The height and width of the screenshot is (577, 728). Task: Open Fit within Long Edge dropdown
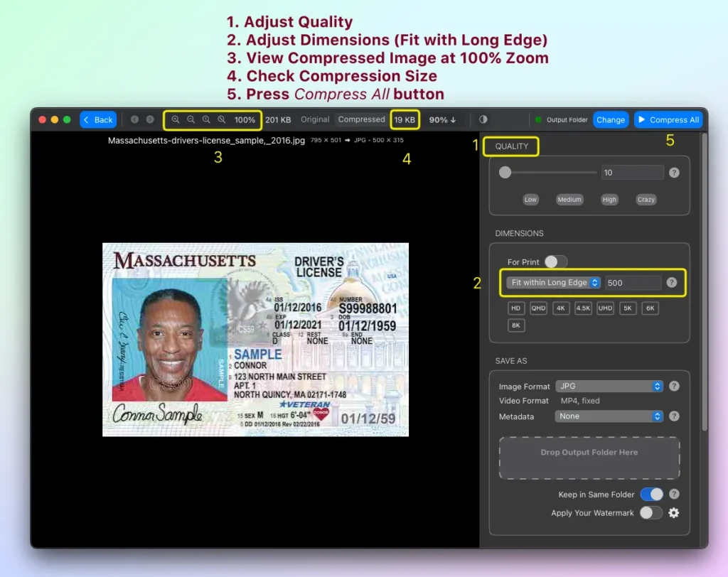click(553, 283)
